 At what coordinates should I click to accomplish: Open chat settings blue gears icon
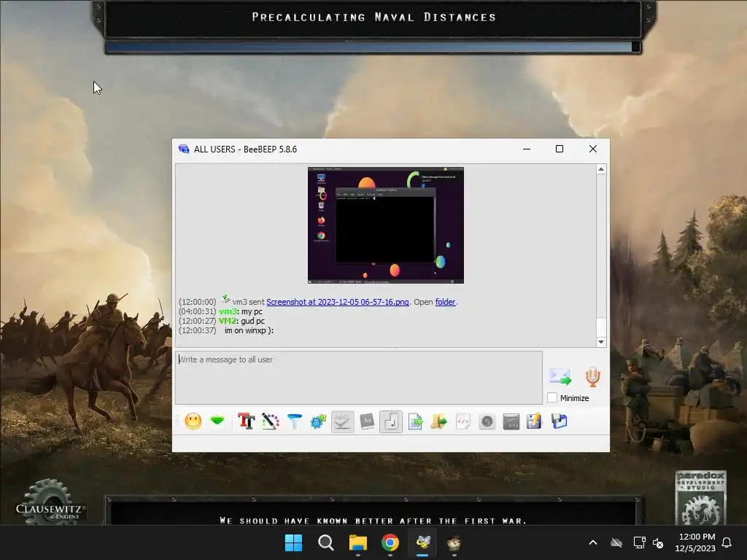coord(318,421)
